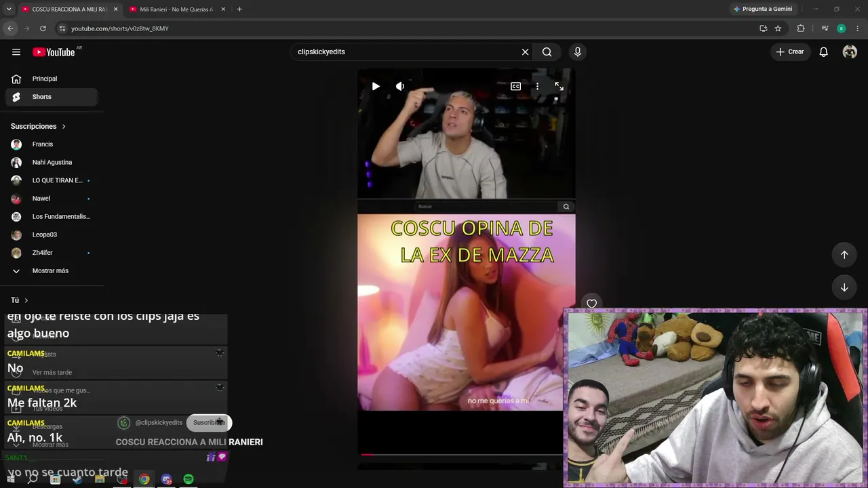868x488 pixels.
Task: Go to the YouTube home logo
Action: (54, 52)
